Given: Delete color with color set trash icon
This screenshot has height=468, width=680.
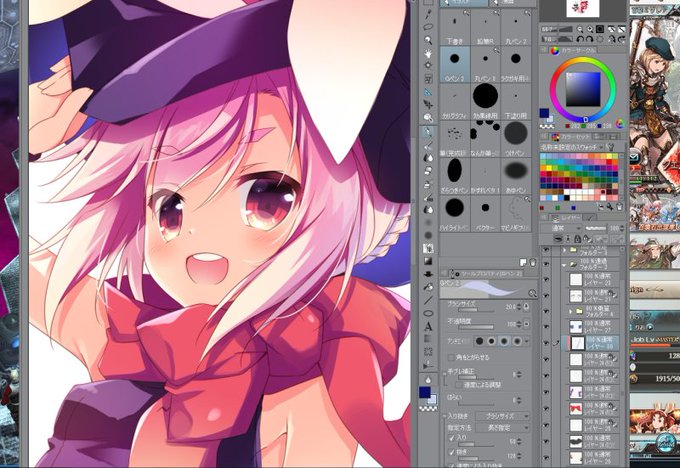Looking at the screenshot, I should click(x=619, y=207).
